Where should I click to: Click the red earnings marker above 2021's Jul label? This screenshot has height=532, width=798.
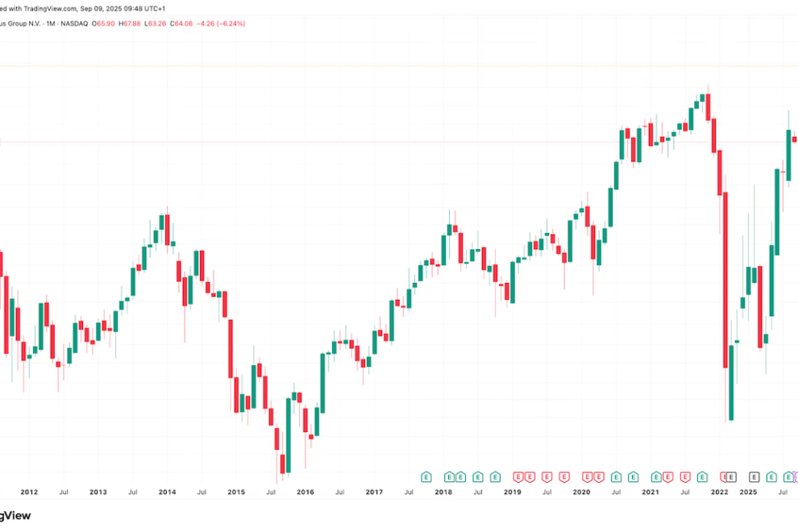coord(685,477)
